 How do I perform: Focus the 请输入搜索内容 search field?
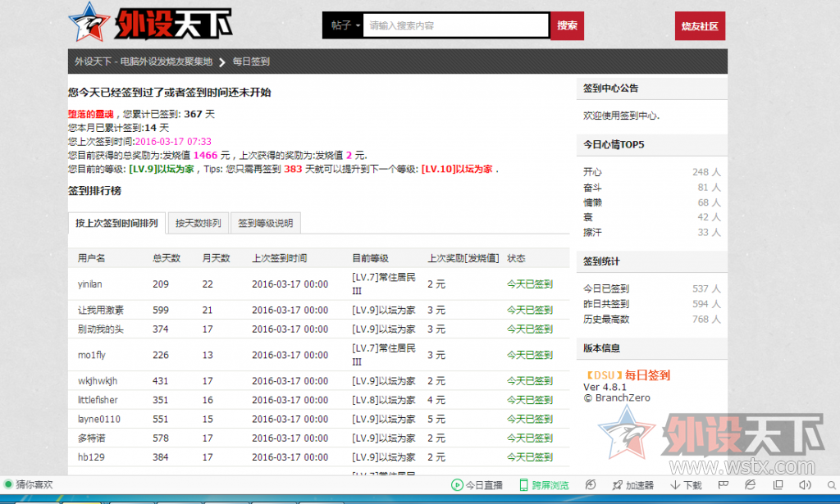pos(455,25)
